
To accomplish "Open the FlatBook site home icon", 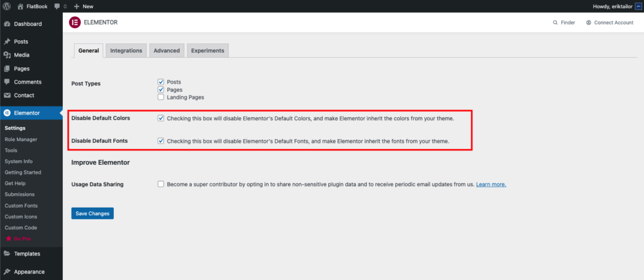I will [20, 6].
